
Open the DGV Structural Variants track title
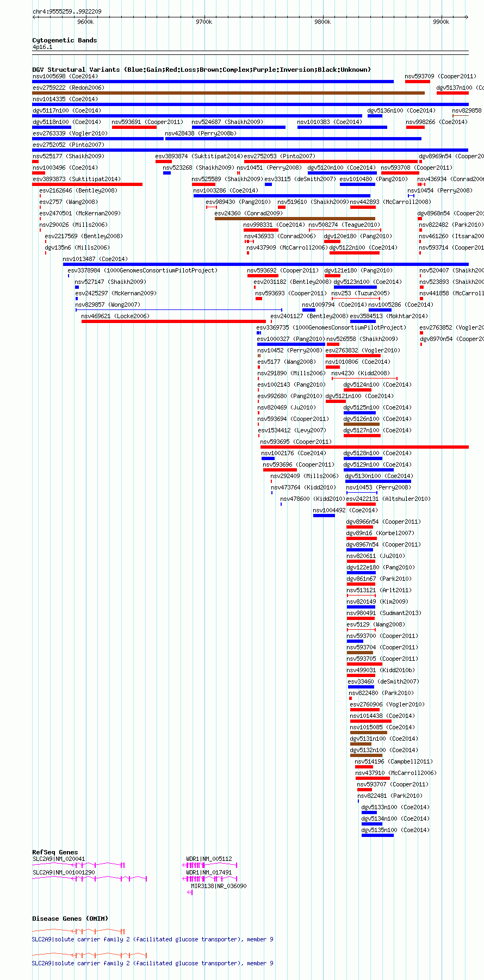click(202, 70)
